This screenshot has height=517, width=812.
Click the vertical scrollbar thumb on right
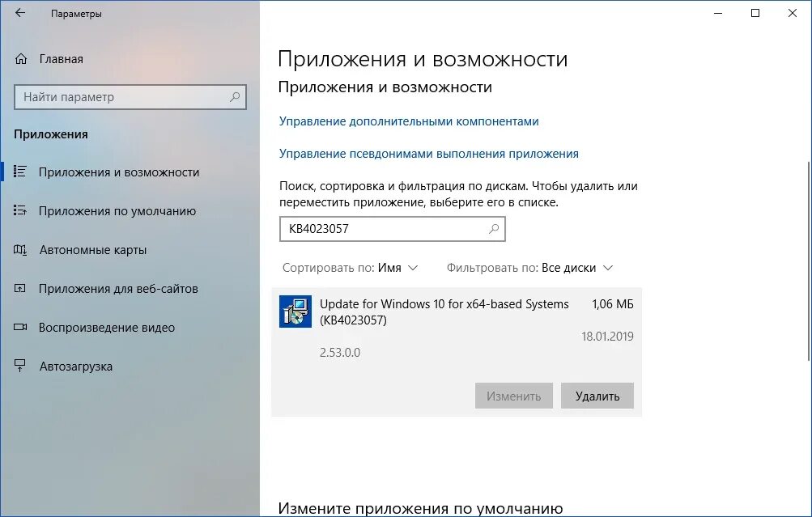(x=809, y=261)
